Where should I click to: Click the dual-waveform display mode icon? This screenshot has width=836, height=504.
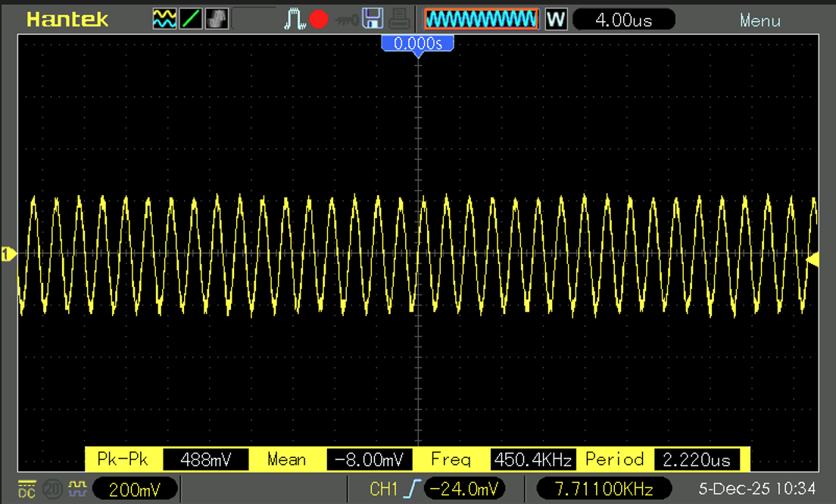pos(164,20)
